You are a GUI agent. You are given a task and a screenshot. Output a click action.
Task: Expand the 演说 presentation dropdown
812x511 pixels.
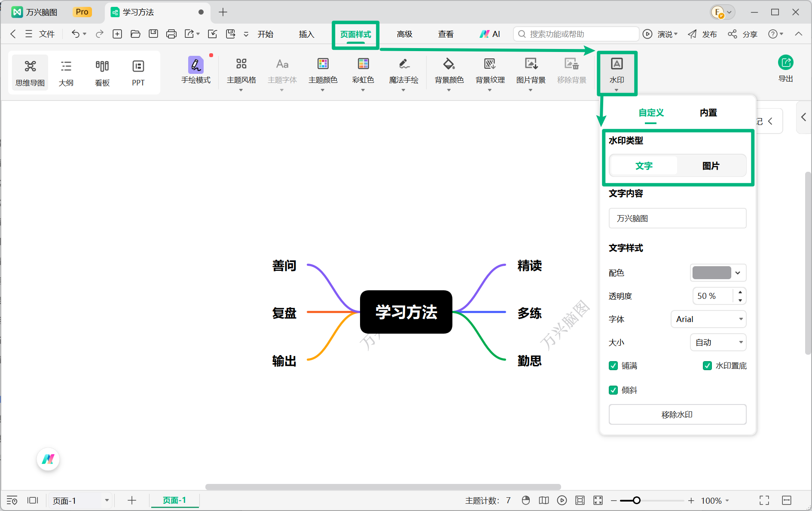(x=676, y=34)
